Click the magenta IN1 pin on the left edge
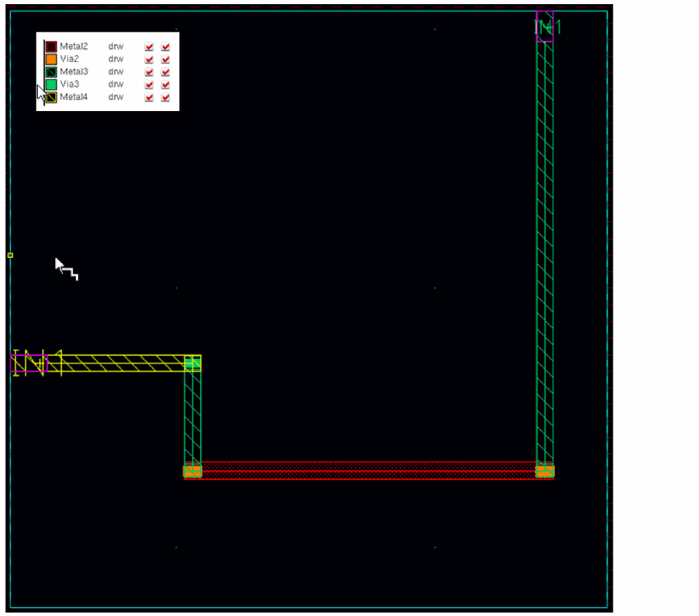699x616 pixels. tap(29, 364)
